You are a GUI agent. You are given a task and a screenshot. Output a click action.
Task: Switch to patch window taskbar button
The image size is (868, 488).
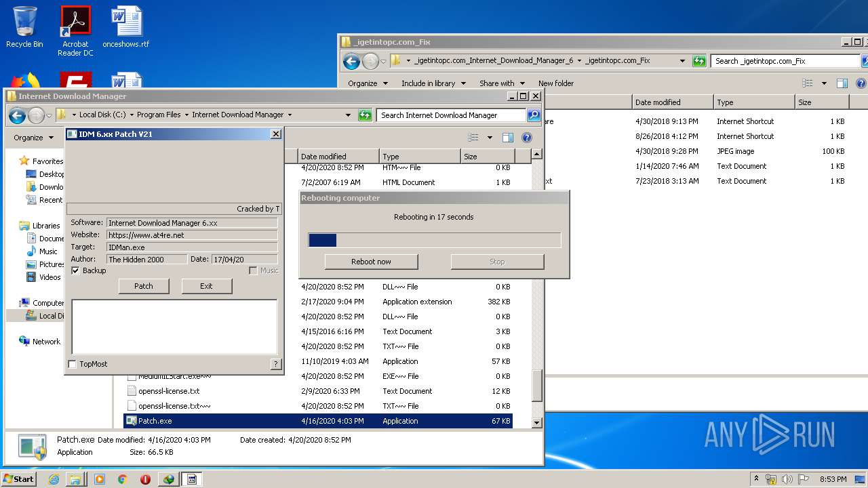(192, 479)
